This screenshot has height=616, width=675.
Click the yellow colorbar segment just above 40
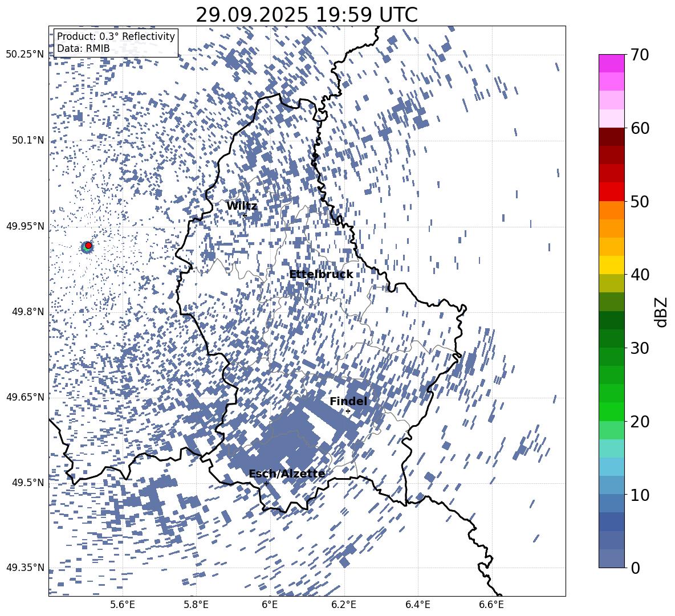coord(611,265)
